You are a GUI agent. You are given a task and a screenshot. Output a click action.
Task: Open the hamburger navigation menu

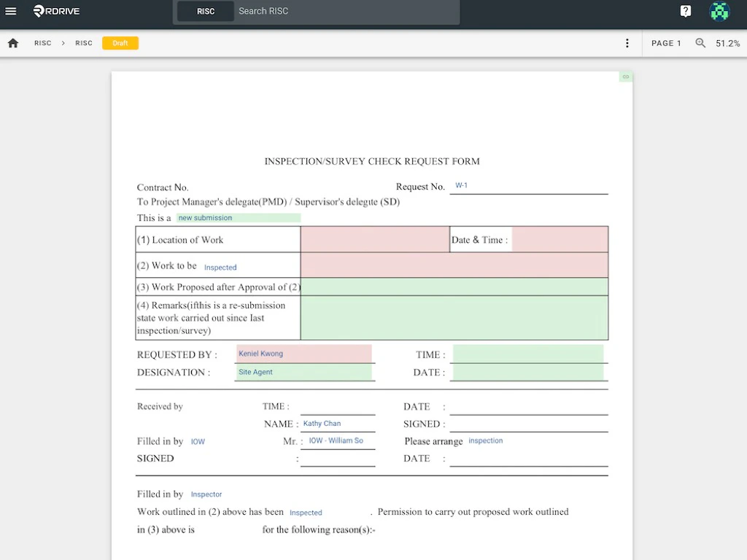(10, 11)
